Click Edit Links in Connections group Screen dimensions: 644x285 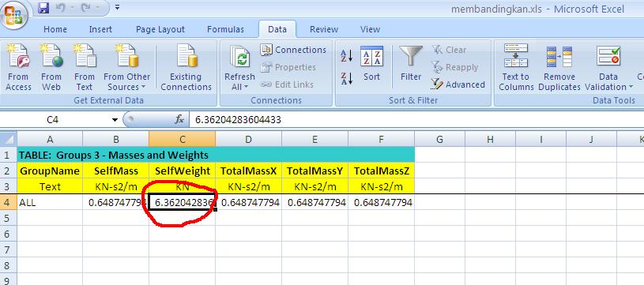(x=287, y=84)
